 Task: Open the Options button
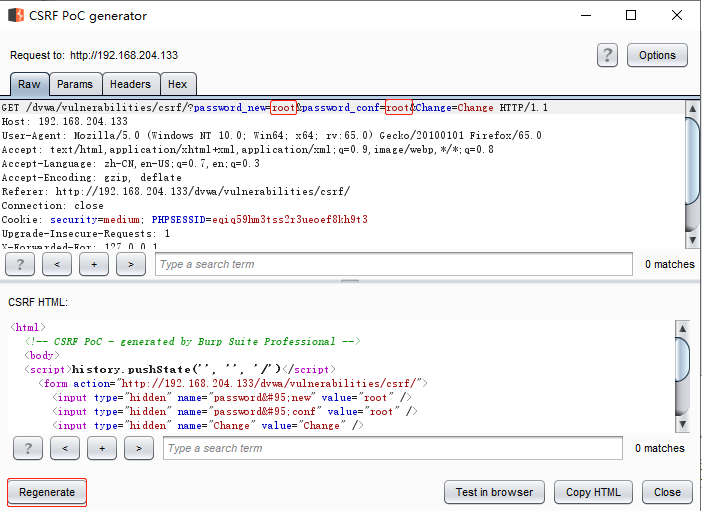[657, 55]
